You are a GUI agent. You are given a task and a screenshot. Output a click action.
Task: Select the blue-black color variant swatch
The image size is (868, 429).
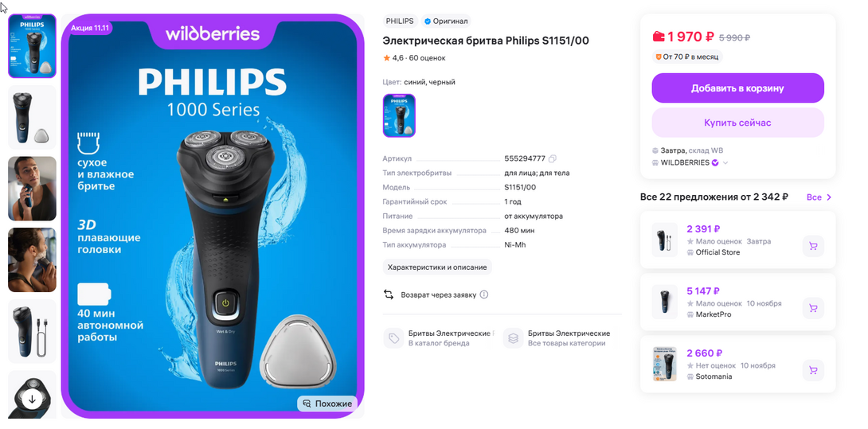tap(399, 115)
